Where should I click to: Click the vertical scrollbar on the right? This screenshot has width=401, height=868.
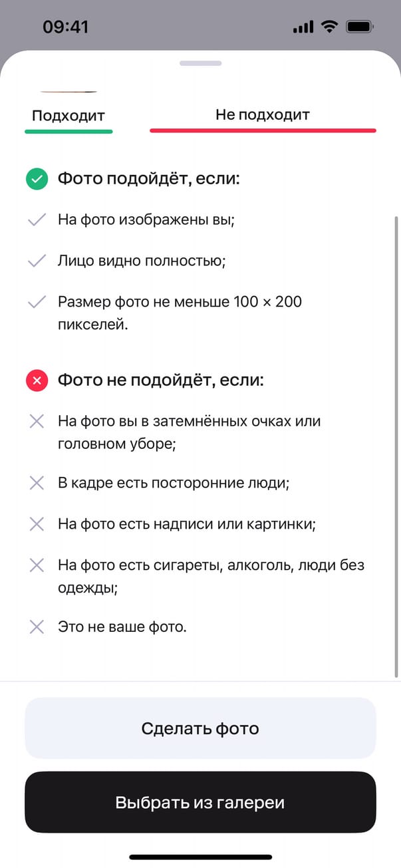396,446
